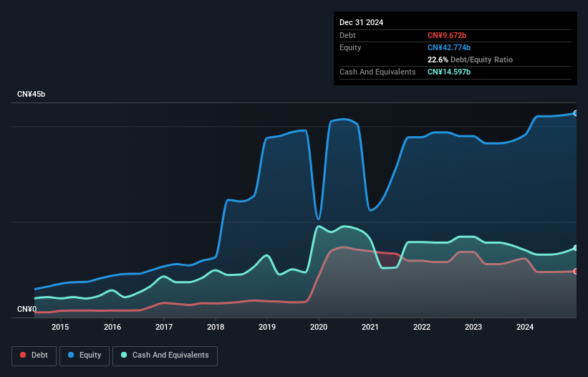Click the CN¥14.597b cash value

point(449,72)
